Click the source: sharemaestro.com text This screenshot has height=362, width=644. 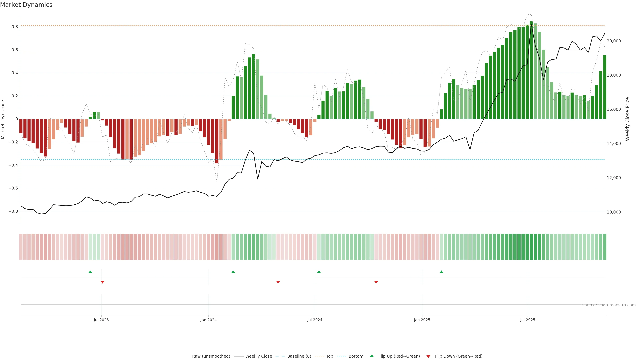coord(609,305)
